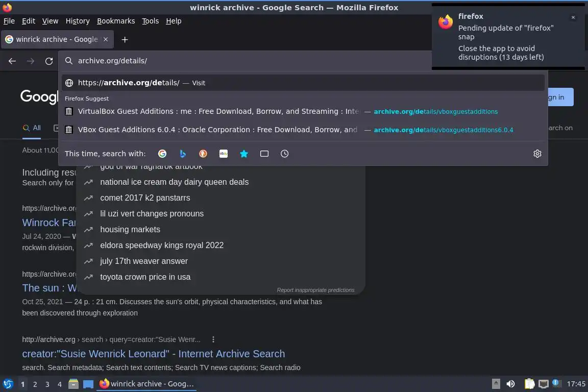
Task: Click the clock showing 17:45
Action: click(x=576, y=384)
